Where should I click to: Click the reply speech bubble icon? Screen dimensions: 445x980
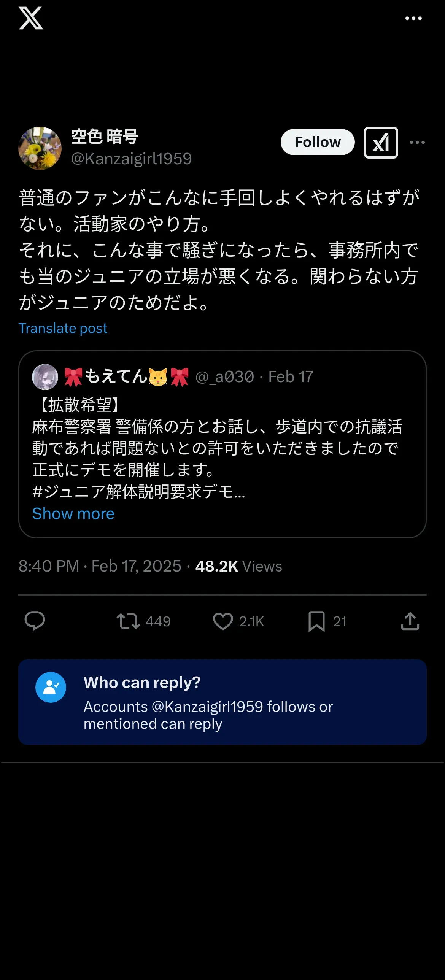pyautogui.click(x=35, y=621)
